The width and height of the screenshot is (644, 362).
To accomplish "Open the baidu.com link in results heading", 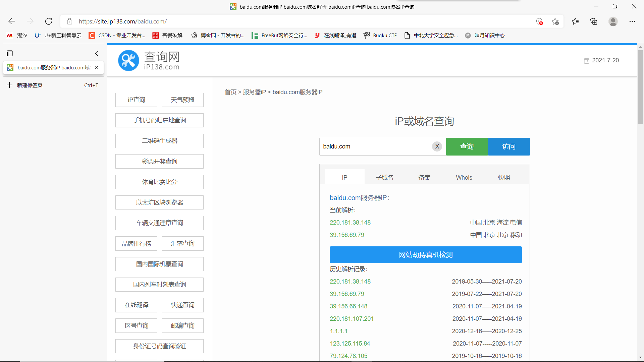I will point(345,198).
